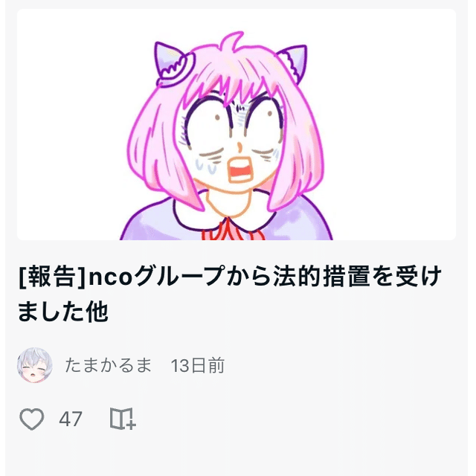Viewport: 476px width, 476px height.
Task: Click the ました他 title line
Action: coord(63,312)
